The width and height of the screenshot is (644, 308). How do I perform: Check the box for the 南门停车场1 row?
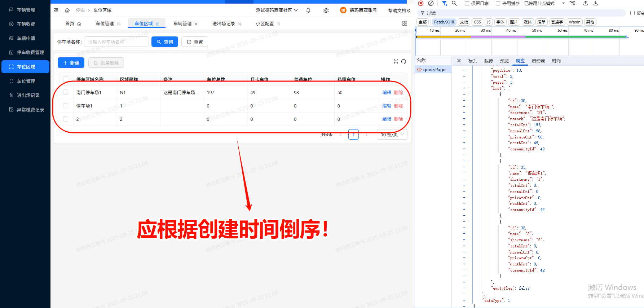[66, 92]
